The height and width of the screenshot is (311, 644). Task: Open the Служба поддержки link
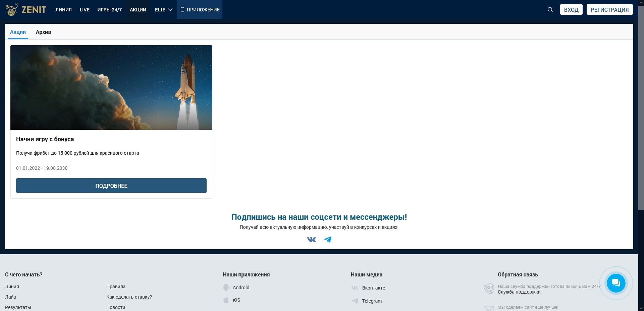point(519,292)
